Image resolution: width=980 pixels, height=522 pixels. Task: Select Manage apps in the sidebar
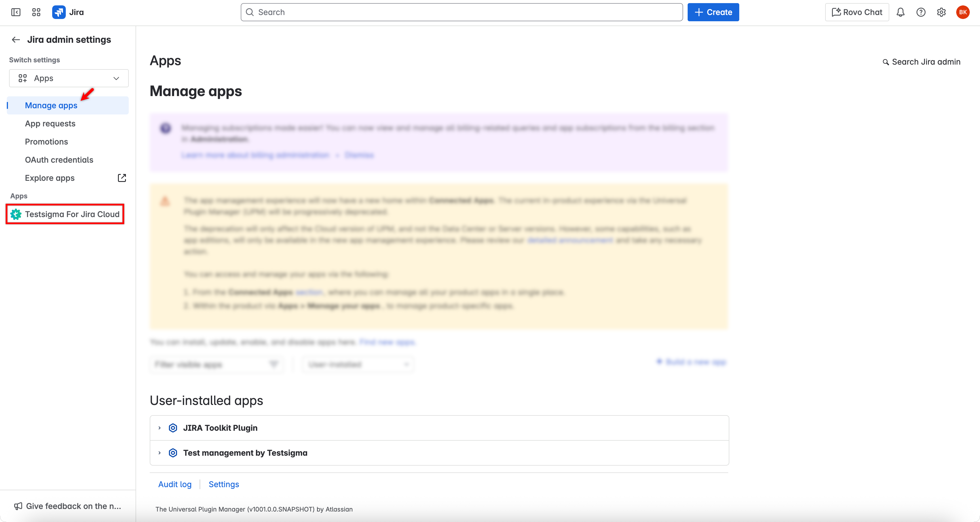click(51, 105)
